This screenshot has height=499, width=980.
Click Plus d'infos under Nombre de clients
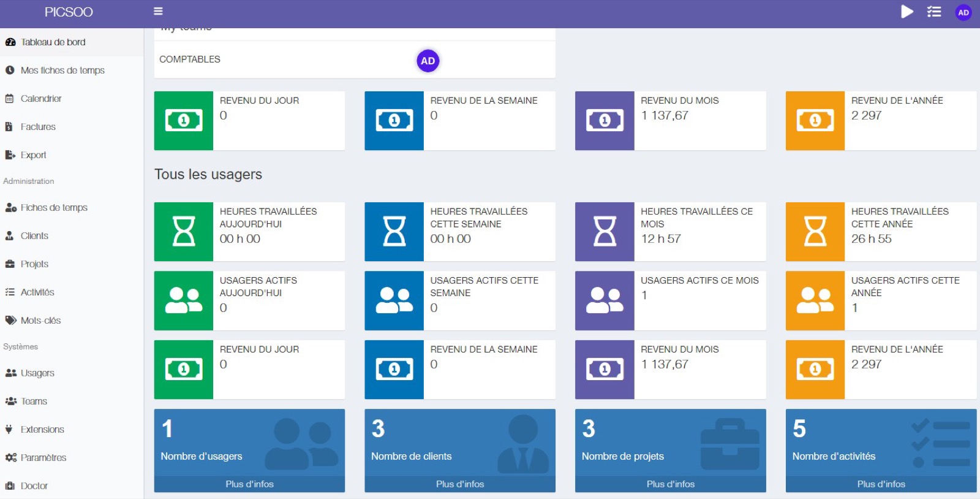pyautogui.click(x=460, y=484)
